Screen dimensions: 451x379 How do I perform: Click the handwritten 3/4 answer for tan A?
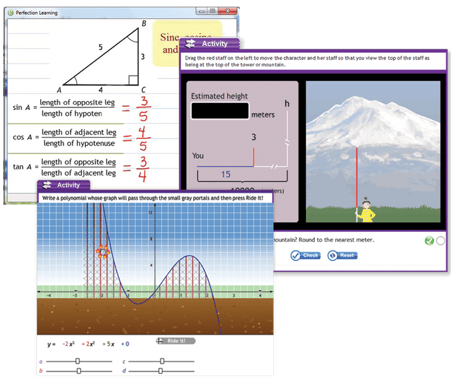[x=143, y=169]
